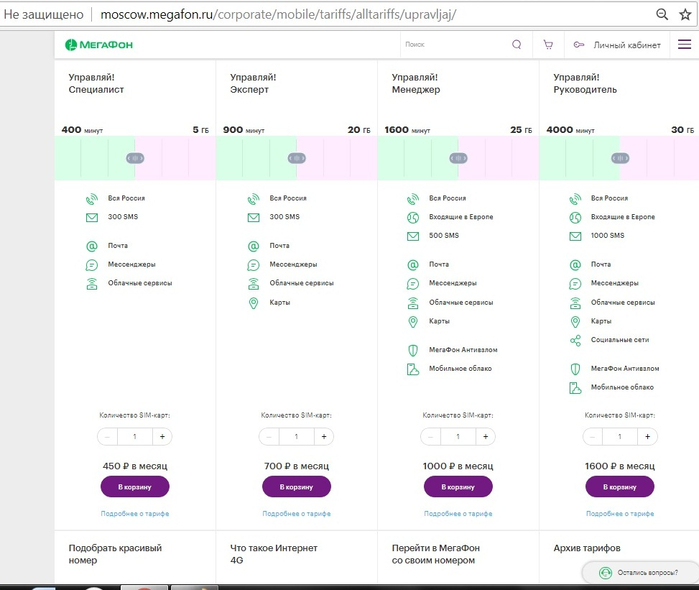Increase the SIM card count for Эксперт
Viewport: 699px width, 590px height.
tap(324, 437)
